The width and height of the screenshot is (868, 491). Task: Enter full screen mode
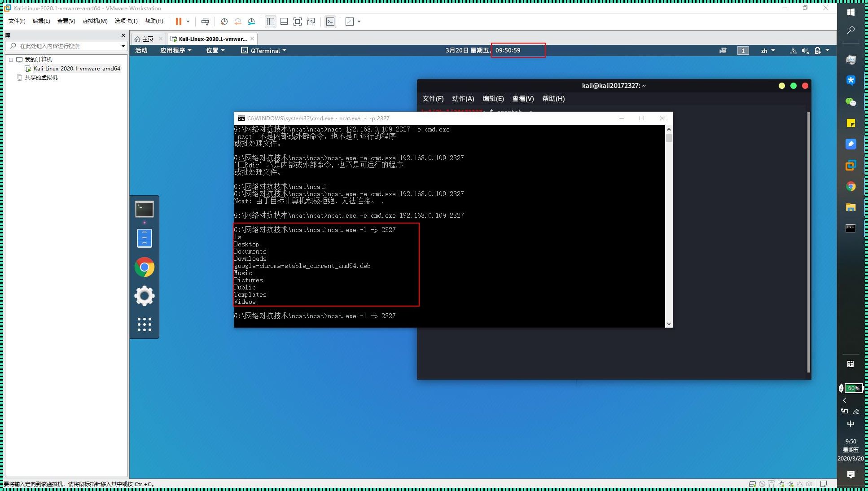[x=298, y=21]
